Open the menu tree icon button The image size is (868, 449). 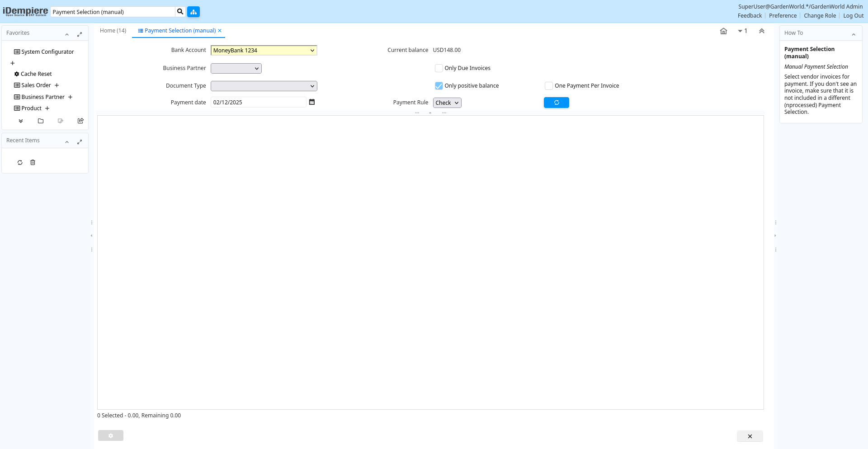point(193,12)
